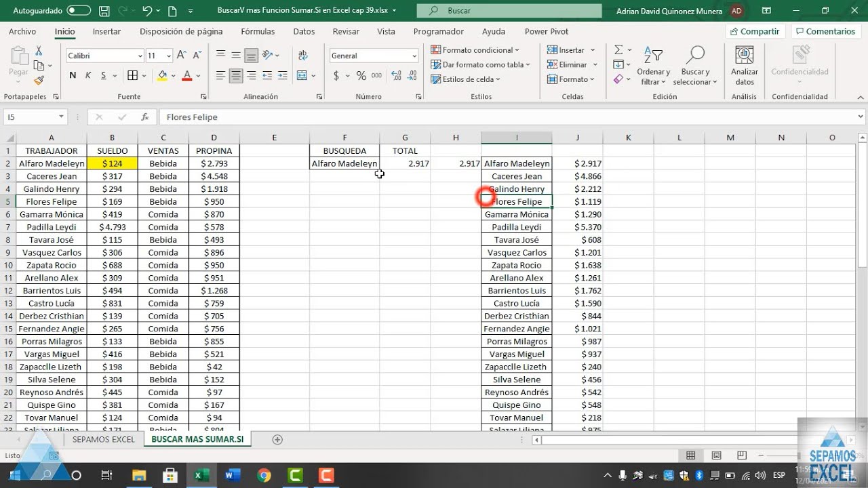This screenshot has width=868, height=488.
Task: Open the General number format dropdown
Action: (414, 56)
